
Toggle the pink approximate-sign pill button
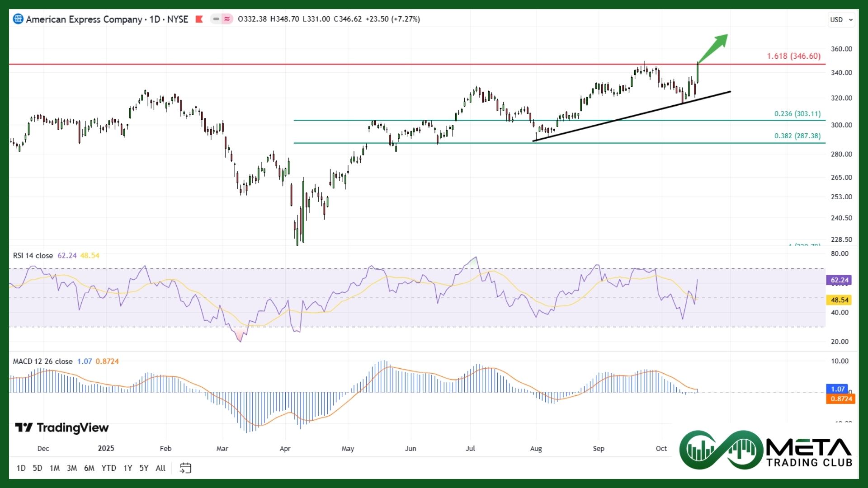pyautogui.click(x=227, y=19)
